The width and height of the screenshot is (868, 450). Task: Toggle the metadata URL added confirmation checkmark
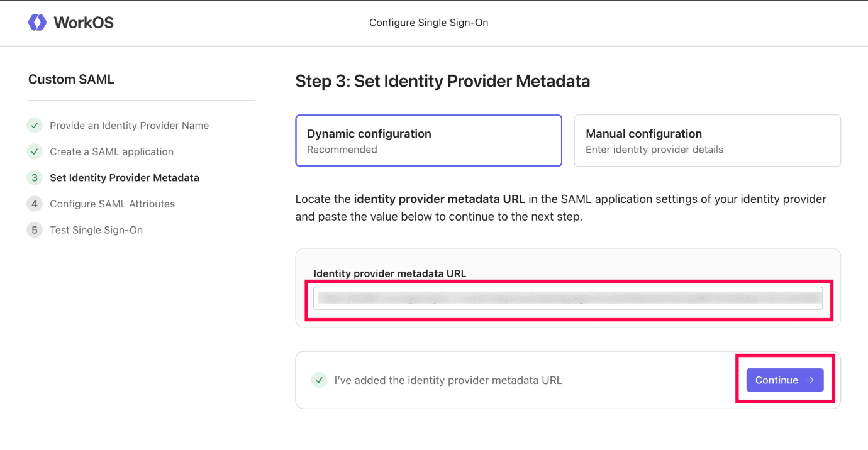pos(320,380)
